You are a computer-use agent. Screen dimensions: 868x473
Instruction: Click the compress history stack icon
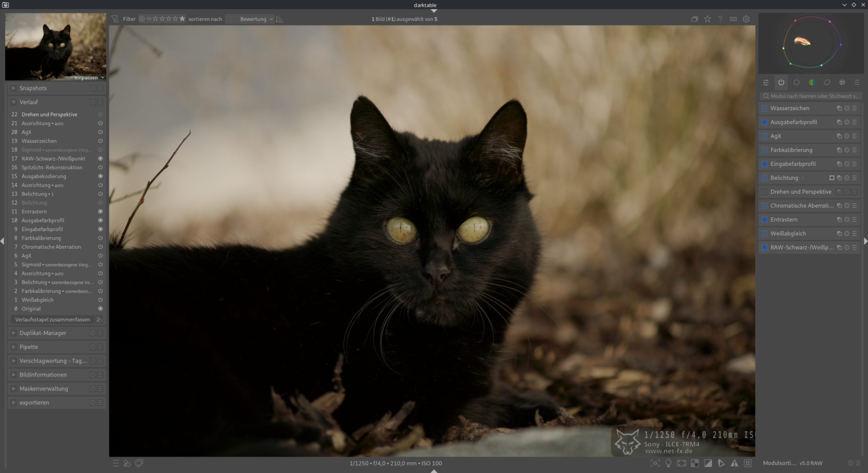point(99,320)
